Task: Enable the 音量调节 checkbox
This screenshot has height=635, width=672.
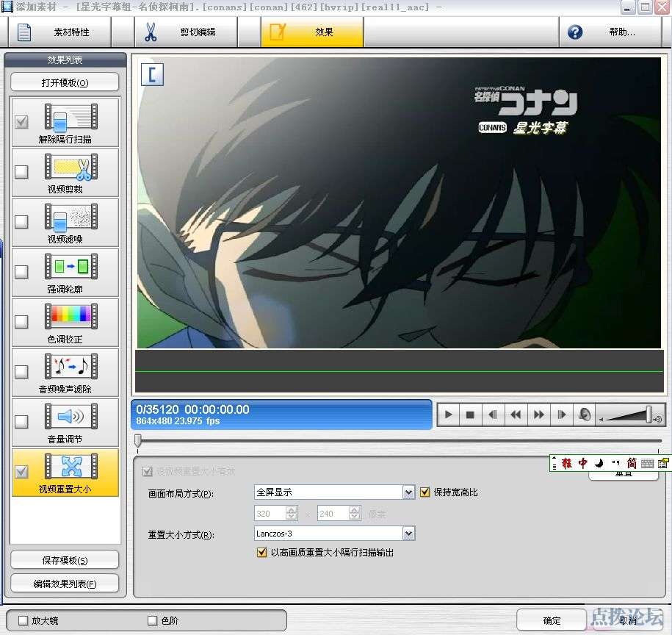Action: click(21, 421)
